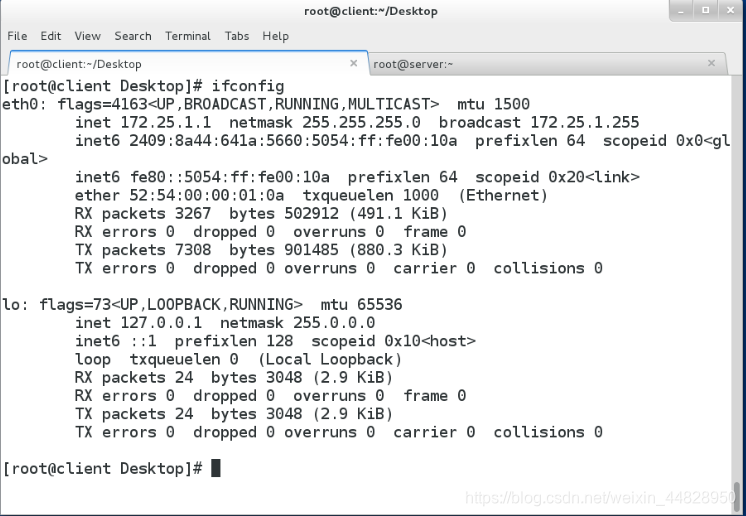Close the root@server:~ tab

711,63
